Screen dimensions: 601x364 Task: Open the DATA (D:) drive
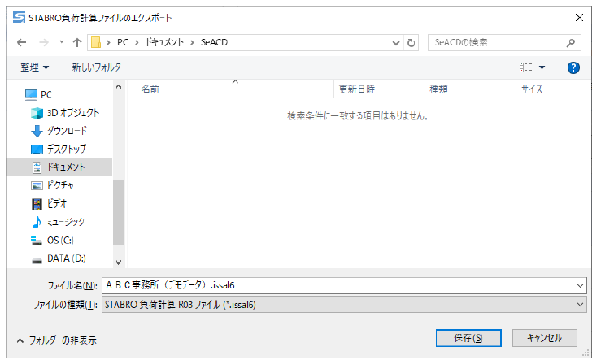coord(66,258)
